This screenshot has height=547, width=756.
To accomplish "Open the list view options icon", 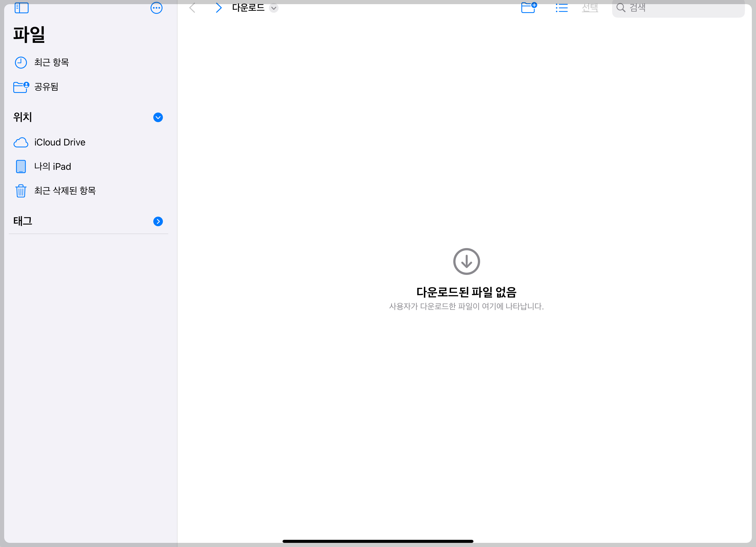I will click(562, 8).
